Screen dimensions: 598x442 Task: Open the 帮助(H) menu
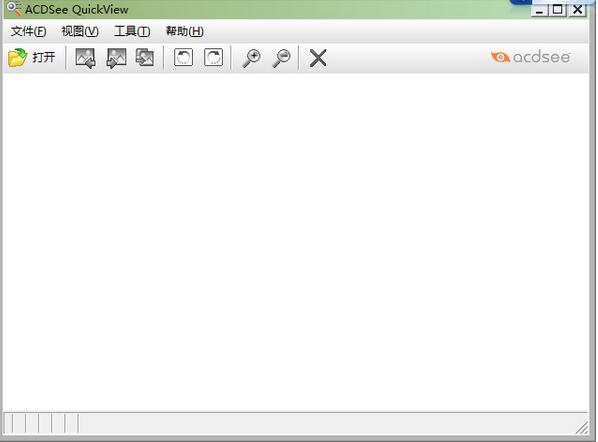pos(185,31)
